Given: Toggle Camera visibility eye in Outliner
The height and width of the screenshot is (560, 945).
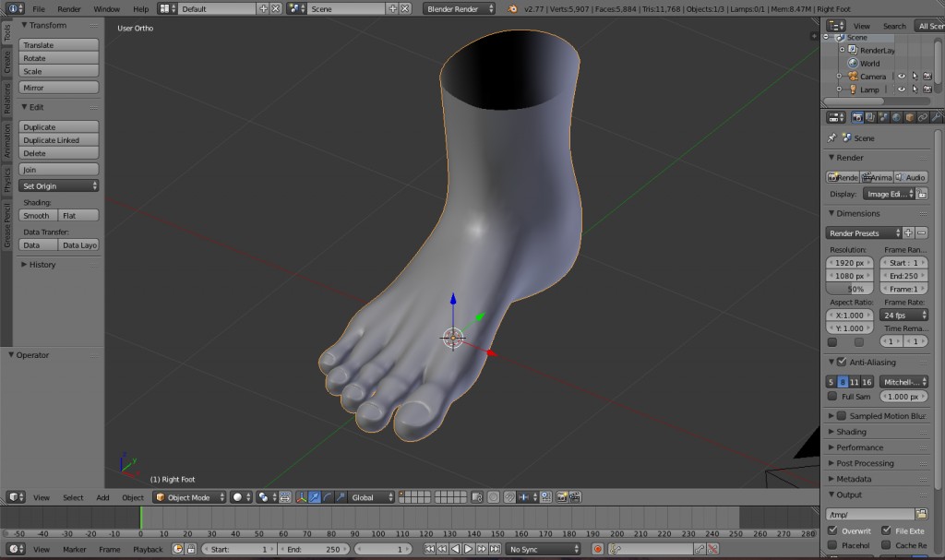Looking at the screenshot, I should click(902, 76).
